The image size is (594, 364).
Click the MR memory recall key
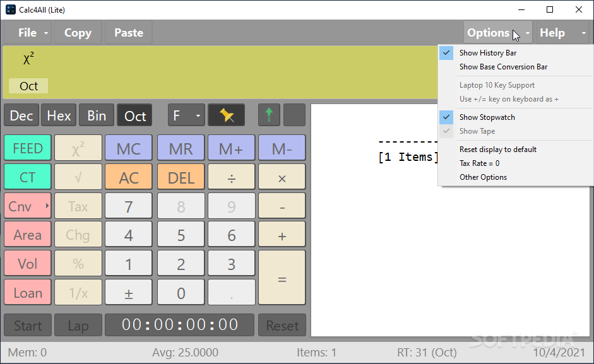pyautogui.click(x=181, y=148)
